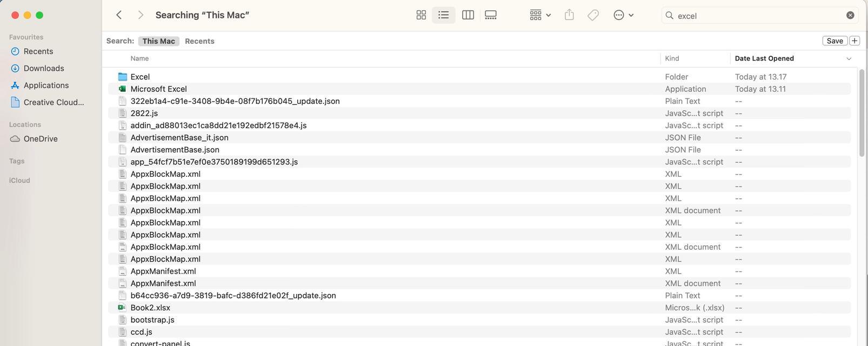Switch to icon grid view
Screen dimensions: 868x346
coord(421,15)
